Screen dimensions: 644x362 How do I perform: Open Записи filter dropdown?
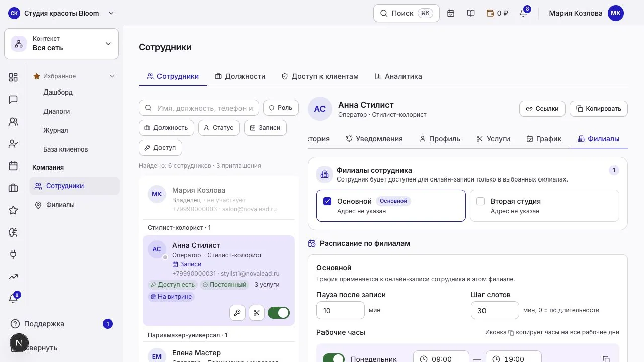pyautogui.click(x=265, y=128)
